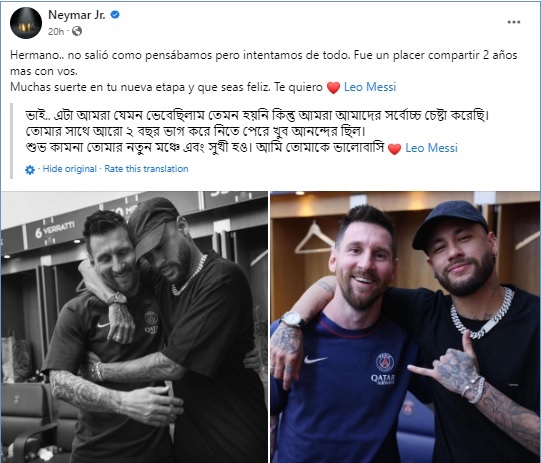
Task: Click Verratti locker nameplate in left photo
Action: [x=55, y=230]
